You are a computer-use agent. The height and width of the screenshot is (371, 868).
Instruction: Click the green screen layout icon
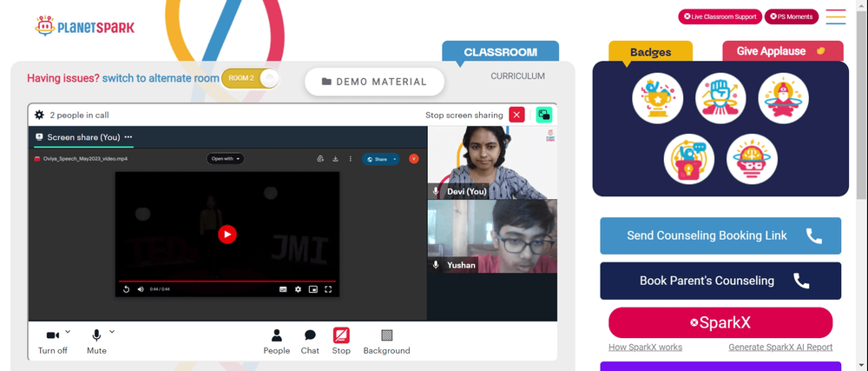click(x=544, y=116)
